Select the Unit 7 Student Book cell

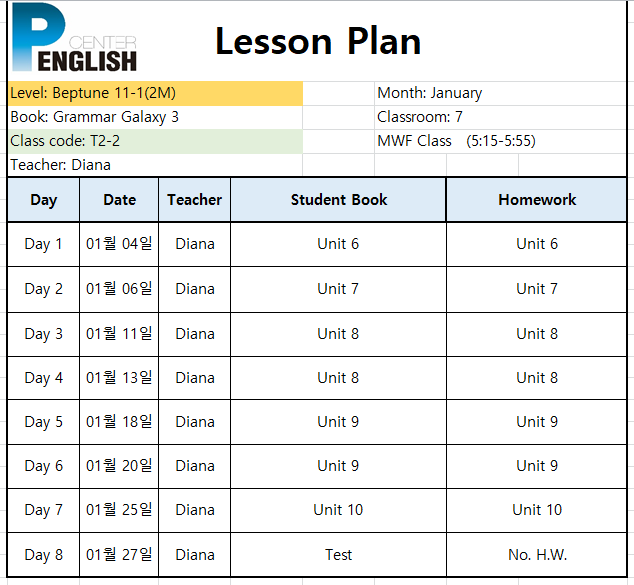tap(338, 289)
